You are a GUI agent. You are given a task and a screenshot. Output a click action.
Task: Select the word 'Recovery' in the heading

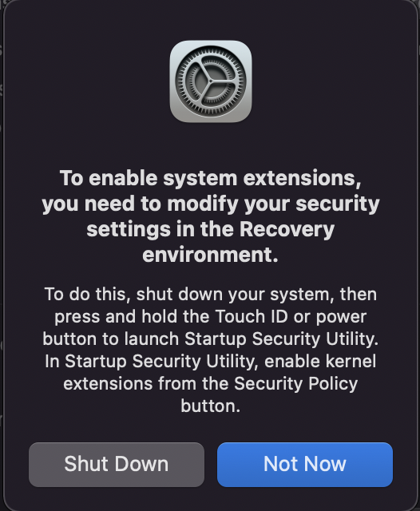(x=287, y=229)
